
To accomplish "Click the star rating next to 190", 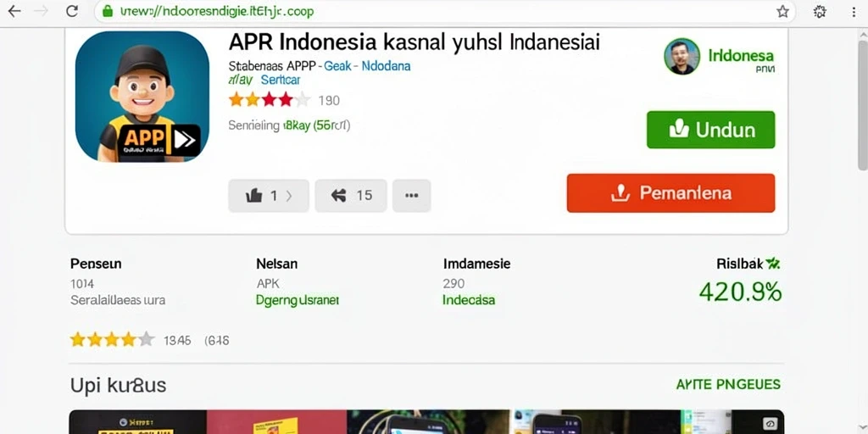I will [270, 100].
